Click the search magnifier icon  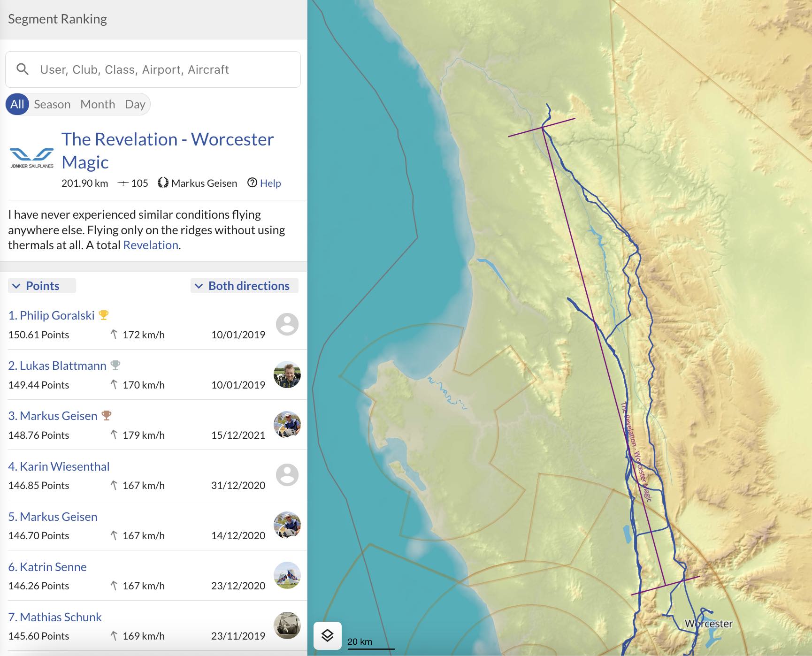tap(23, 69)
